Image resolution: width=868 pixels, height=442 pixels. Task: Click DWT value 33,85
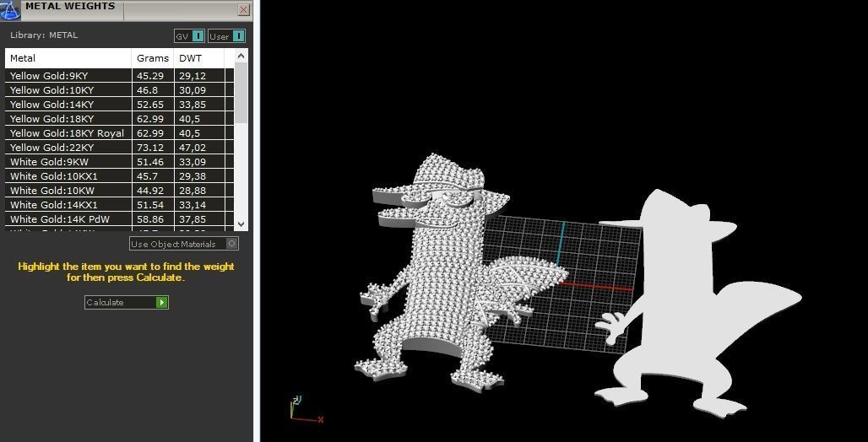(x=192, y=105)
